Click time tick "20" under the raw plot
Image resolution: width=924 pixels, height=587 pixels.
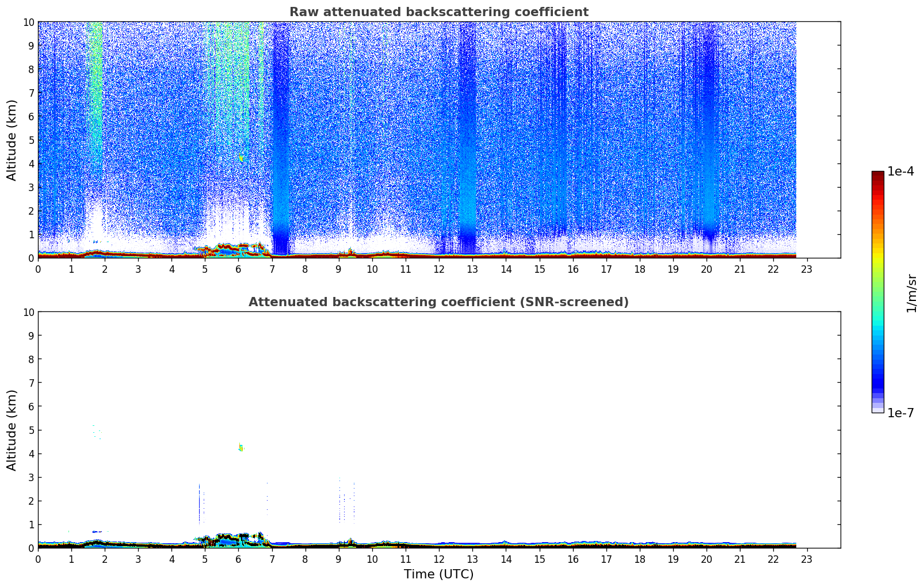click(x=707, y=269)
